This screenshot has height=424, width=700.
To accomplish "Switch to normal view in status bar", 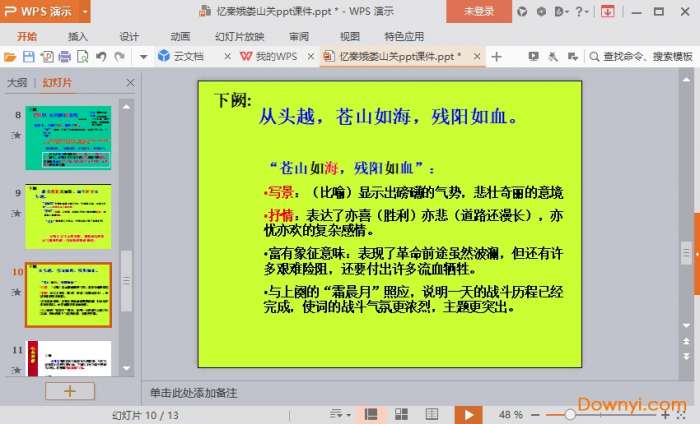I will pos(371,415).
